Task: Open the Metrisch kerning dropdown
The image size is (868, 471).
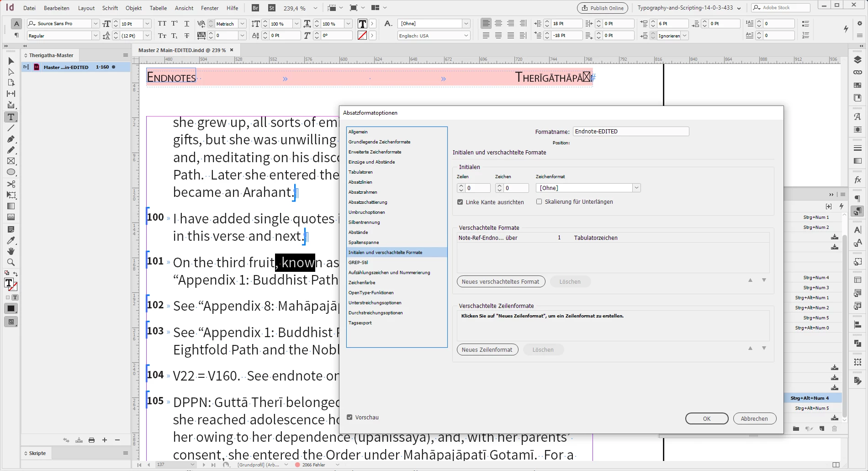Action: tap(243, 23)
